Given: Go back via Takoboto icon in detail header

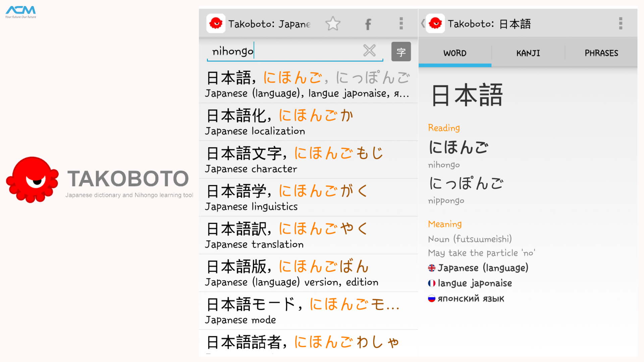Looking at the screenshot, I should [435, 23].
